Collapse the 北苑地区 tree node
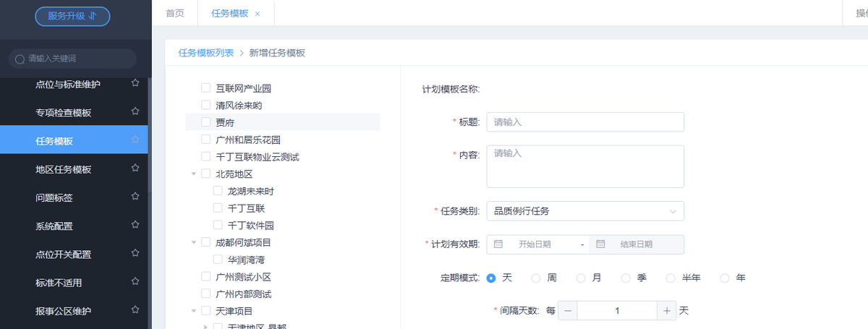The width and height of the screenshot is (868, 329). tap(193, 174)
